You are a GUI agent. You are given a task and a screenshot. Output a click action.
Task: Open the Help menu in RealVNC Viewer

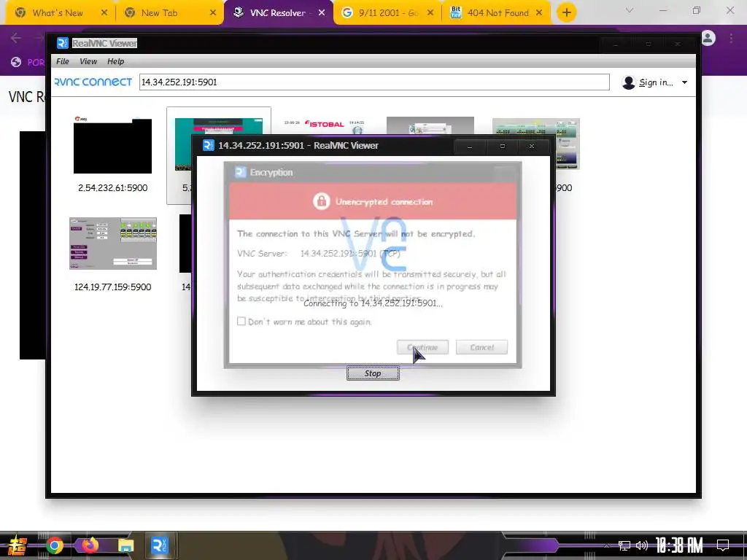point(116,61)
